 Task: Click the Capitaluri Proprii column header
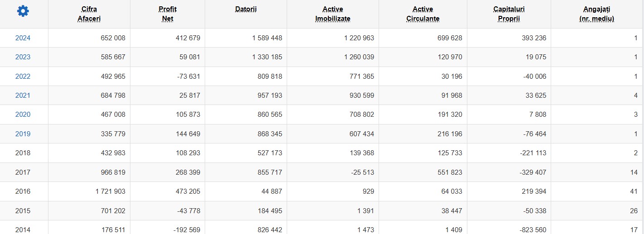point(509,14)
